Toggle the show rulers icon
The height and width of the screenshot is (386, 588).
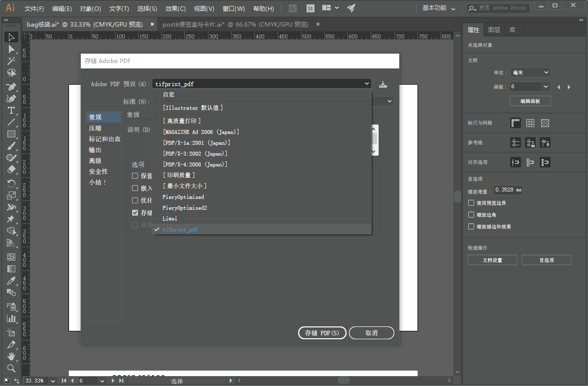point(515,123)
